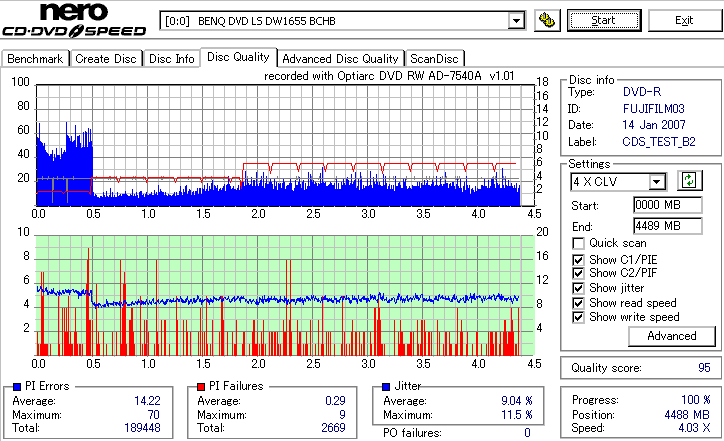The image size is (724, 441).
Task: Click the PI Failures total 2669
Action: coord(333,428)
